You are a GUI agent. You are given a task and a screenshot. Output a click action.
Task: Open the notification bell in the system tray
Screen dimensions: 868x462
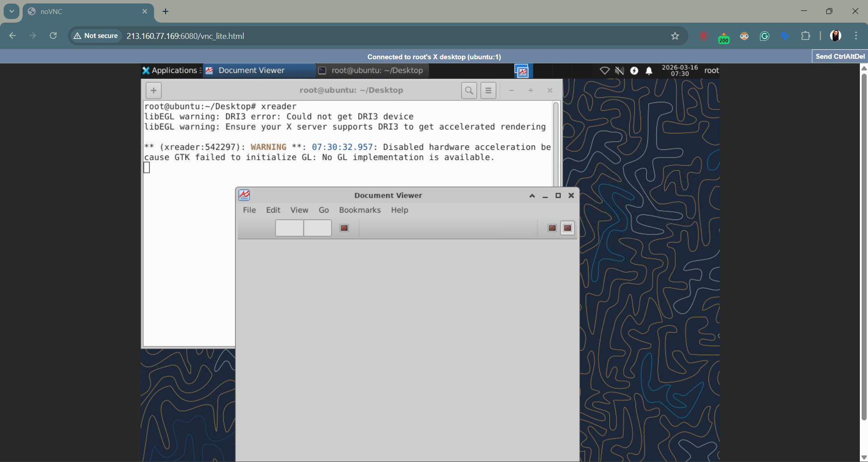pos(650,71)
